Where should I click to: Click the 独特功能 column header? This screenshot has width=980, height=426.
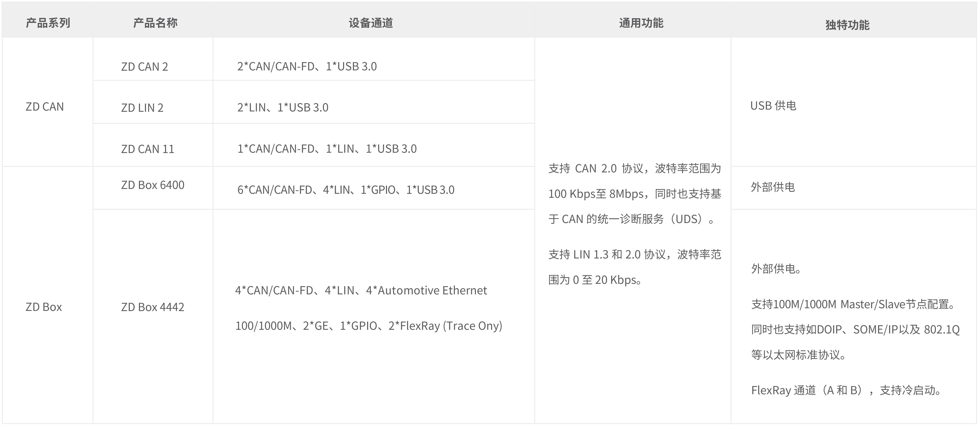tap(847, 25)
